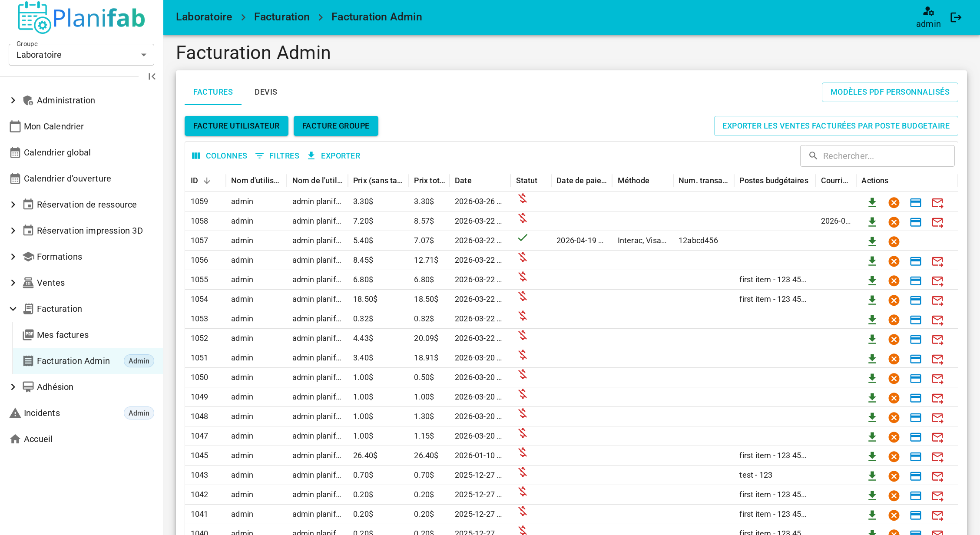Switch to the DEVIS tab
This screenshot has height=535, width=980.
coord(265,92)
